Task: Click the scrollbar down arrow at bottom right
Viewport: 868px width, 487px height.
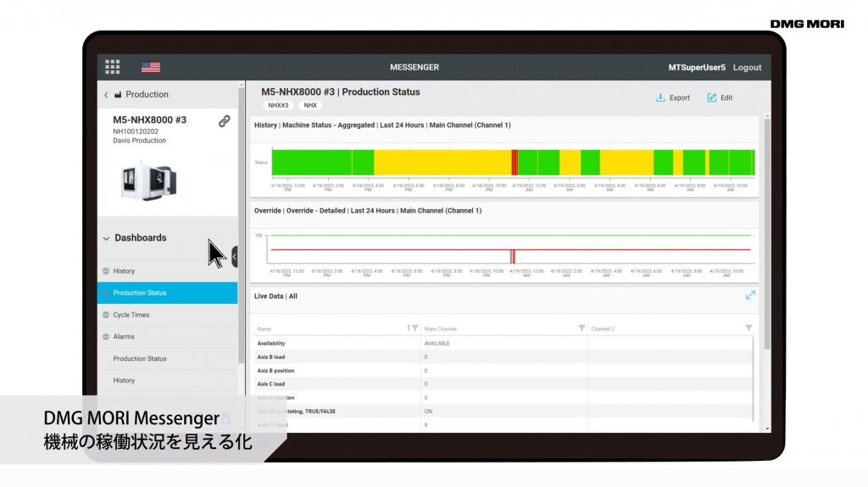Action: 767,429
